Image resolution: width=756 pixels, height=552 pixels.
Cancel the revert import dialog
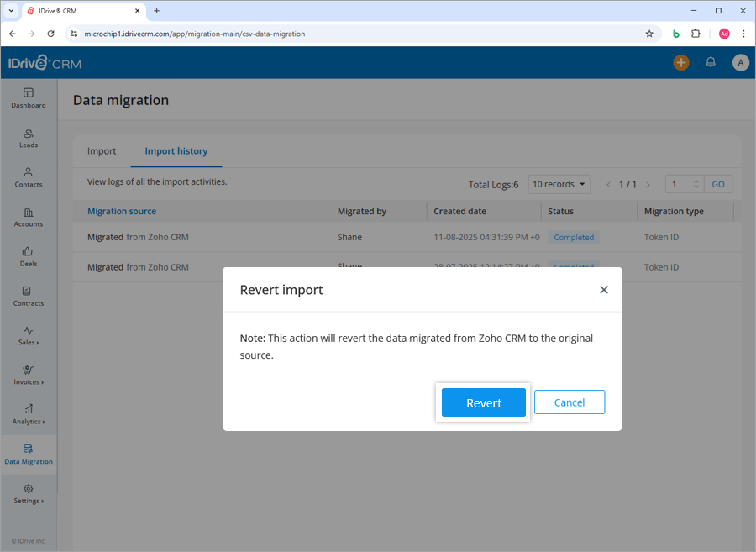(x=570, y=402)
